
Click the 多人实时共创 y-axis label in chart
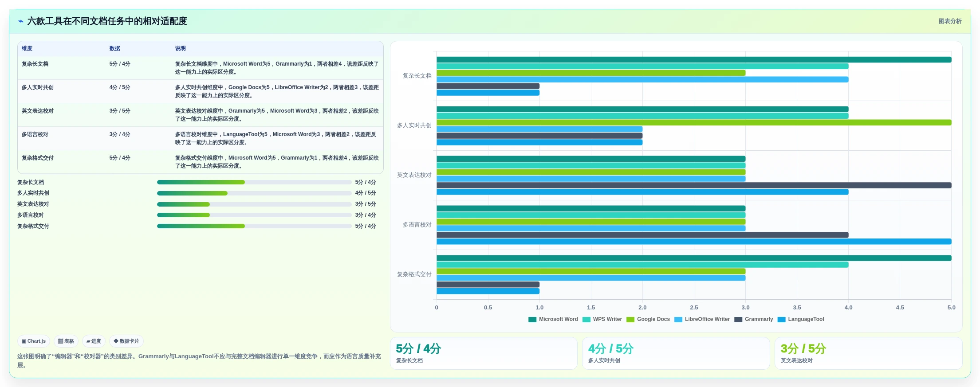tap(414, 125)
